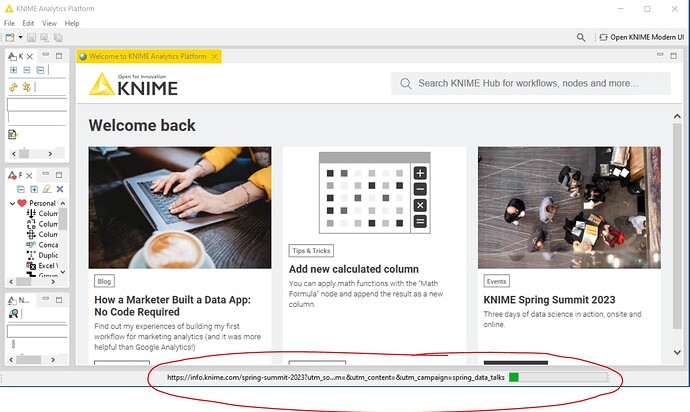Click the document icon in the KNIME Explorer panel
690x412 pixels.
13,134
